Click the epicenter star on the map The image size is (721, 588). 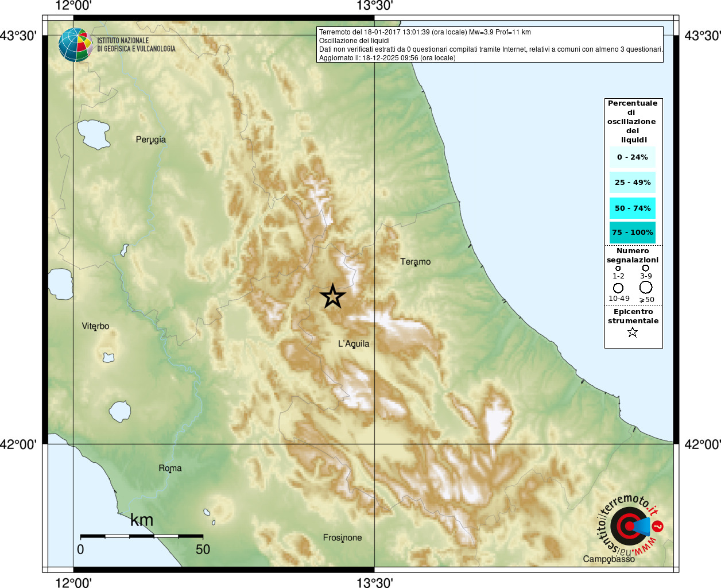point(333,297)
